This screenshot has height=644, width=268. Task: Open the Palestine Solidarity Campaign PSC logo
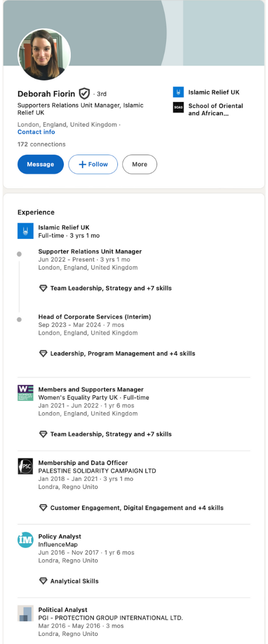coord(25,466)
